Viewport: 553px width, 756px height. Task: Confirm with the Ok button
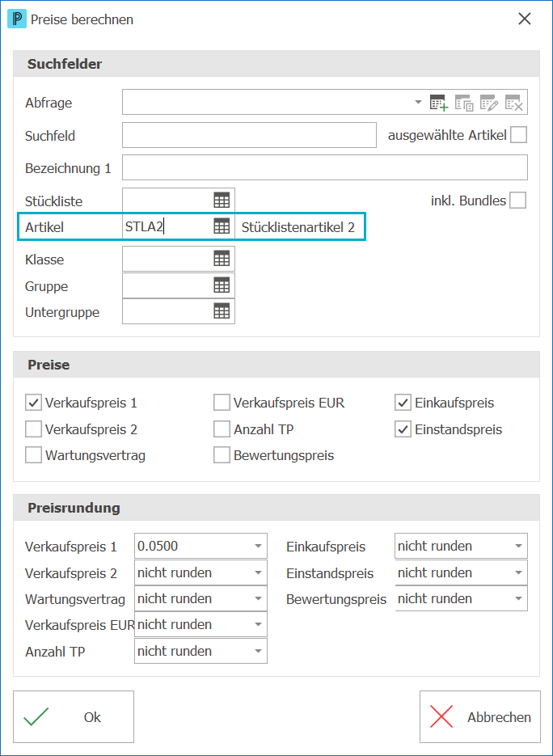[74, 716]
